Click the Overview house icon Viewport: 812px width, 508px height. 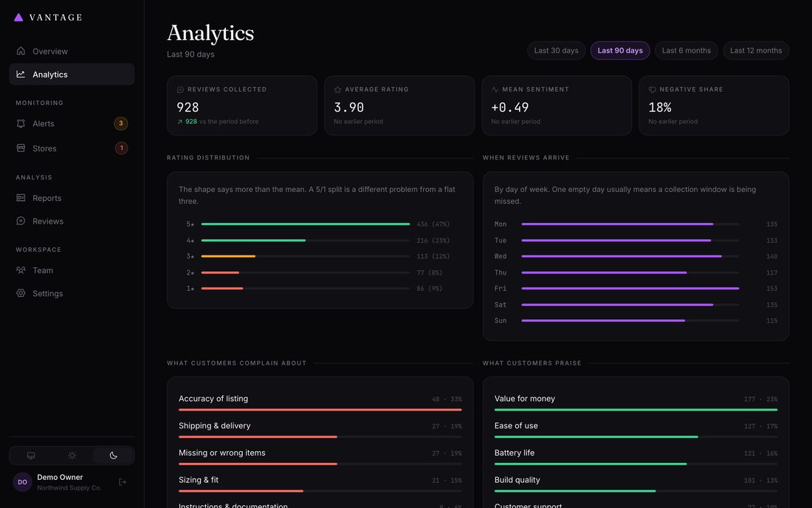[x=21, y=51]
